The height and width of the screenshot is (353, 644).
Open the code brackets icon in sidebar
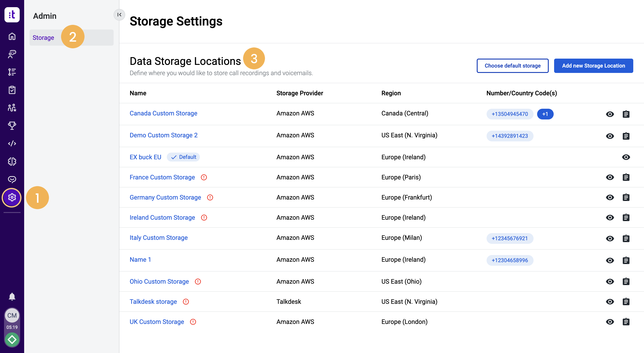point(12,143)
